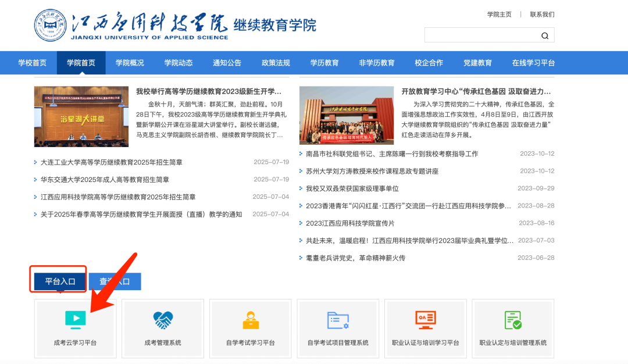Open the 校企合作 navigation item
This screenshot has width=628, height=364.
(x=429, y=62)
